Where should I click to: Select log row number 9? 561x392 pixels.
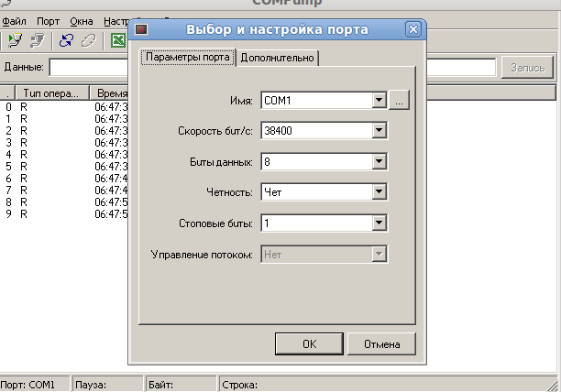[64, 213]
